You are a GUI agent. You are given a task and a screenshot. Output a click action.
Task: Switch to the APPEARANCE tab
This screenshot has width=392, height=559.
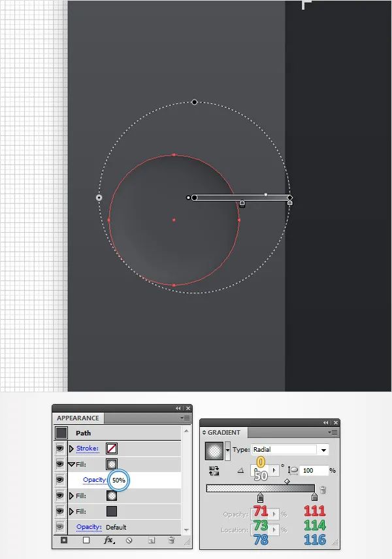pos(78,418)
